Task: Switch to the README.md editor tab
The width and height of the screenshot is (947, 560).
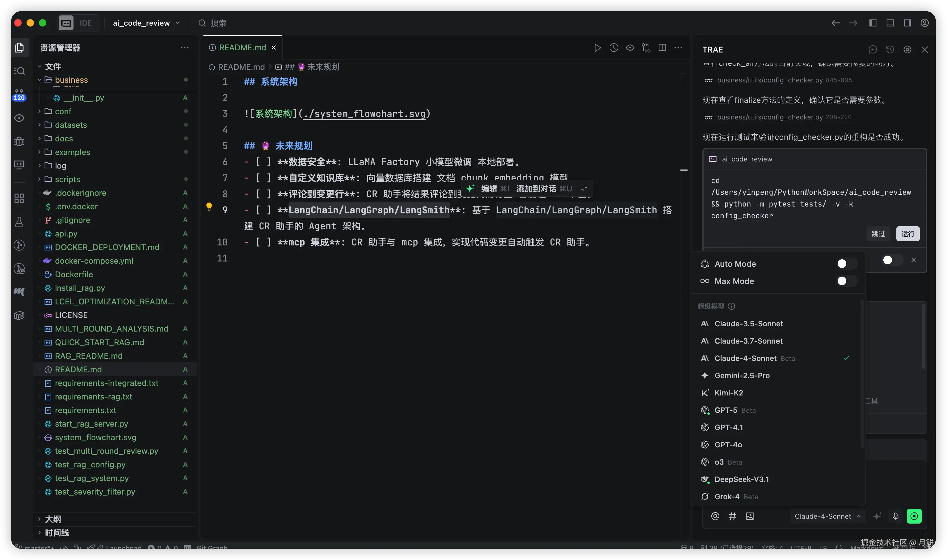Action: (x=242, y=48)
